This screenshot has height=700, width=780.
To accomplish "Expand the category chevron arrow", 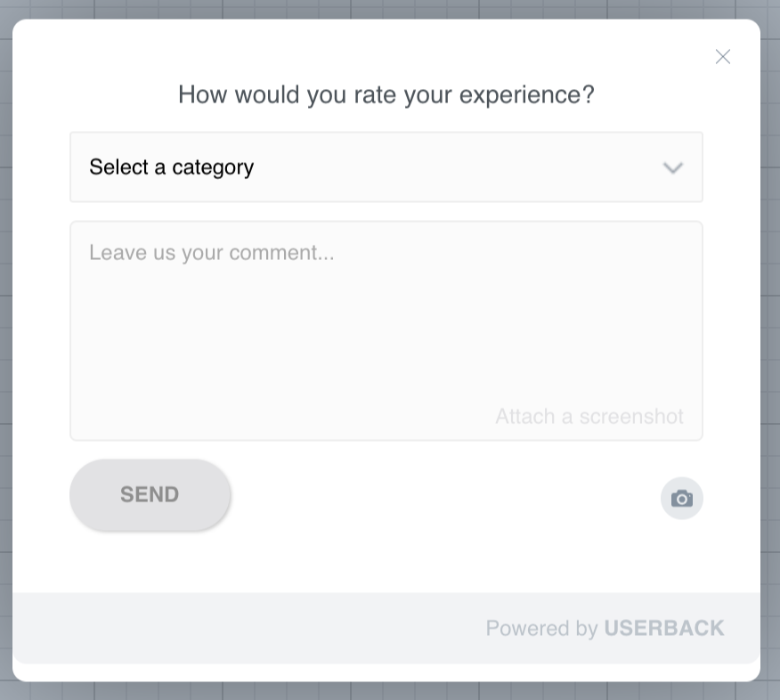I will pyautogui.click(x=672, y=167).
